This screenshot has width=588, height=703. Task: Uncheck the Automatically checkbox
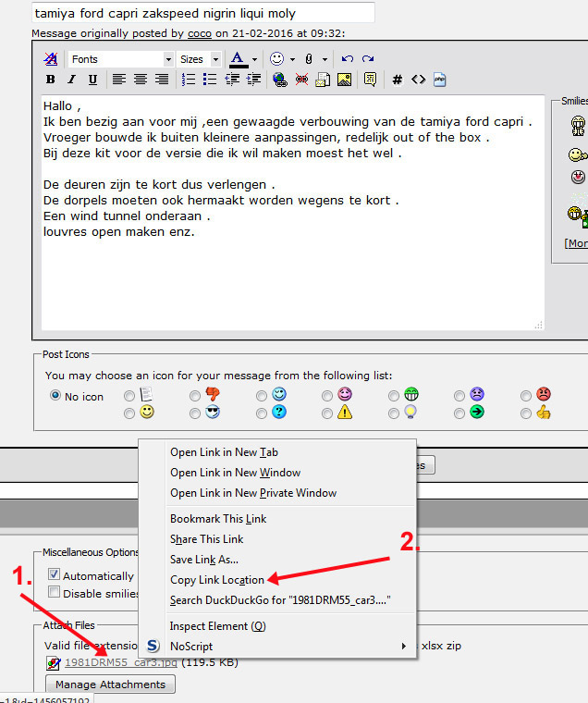(54, 574)
